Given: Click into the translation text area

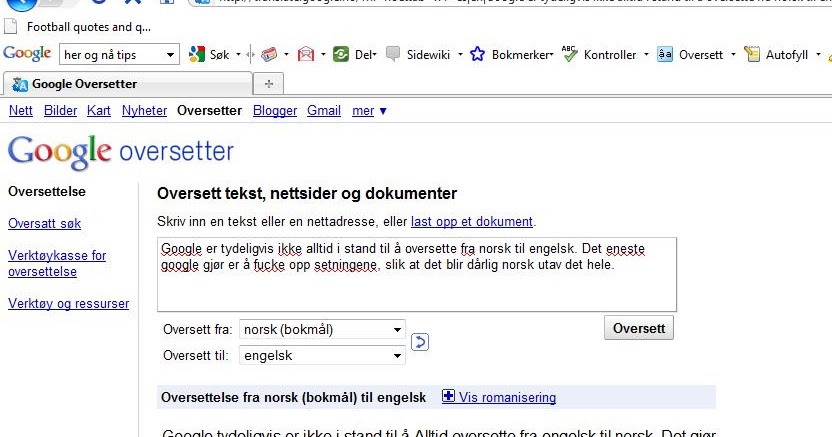Looking at the screenshot, I should click(417, 275).
